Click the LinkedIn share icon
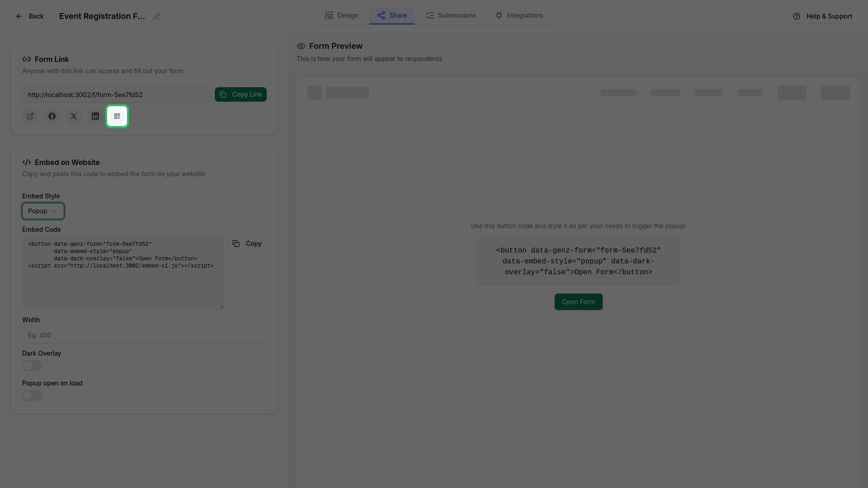The width and height of the screenshot is (868, 488). click(x=95, y=116)
